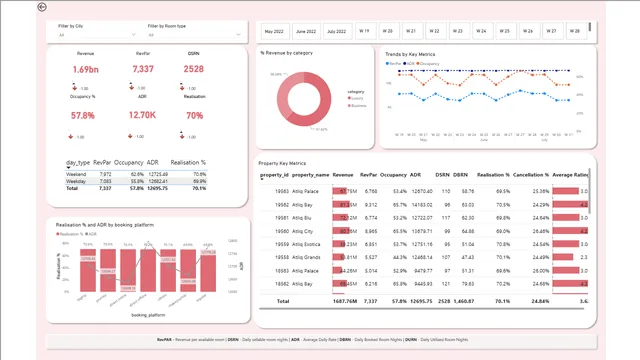640x360 pixels.
Task: Click the row for 19561 Atliq Blu
Action: (423, 218)
